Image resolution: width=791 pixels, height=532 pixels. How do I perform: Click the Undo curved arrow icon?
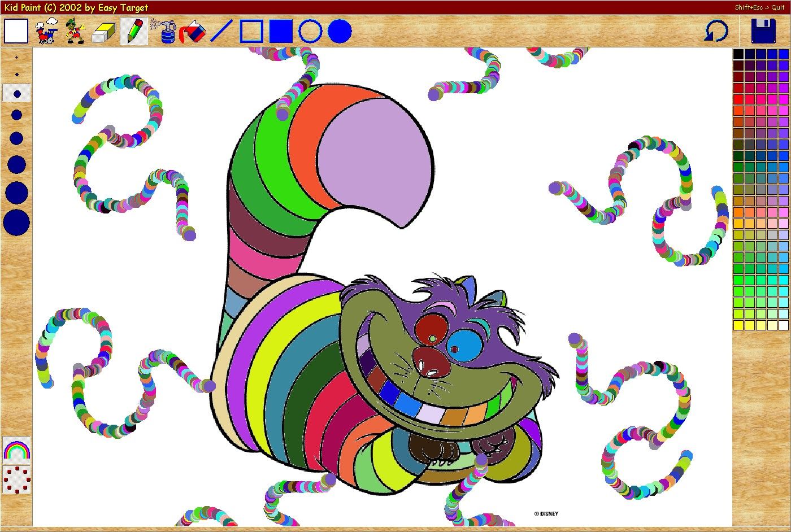(x=716, y=30)
